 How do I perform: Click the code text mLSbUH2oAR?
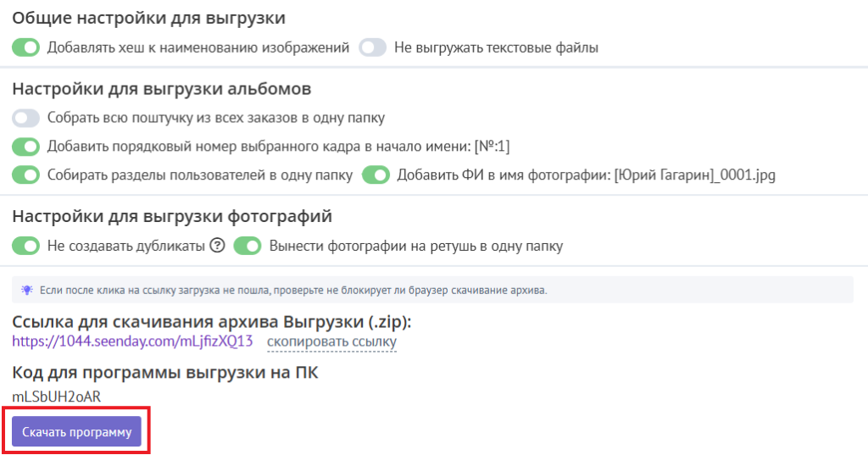point(56,397)
